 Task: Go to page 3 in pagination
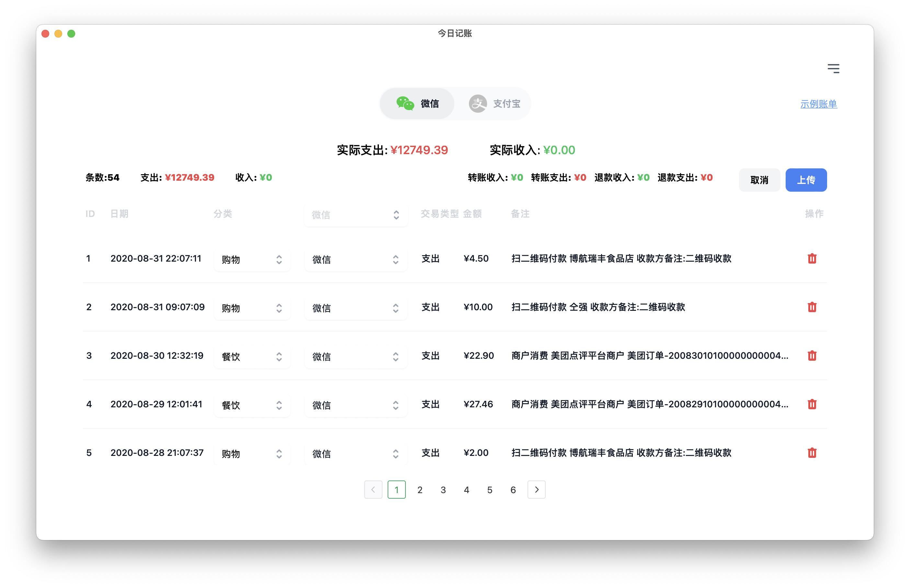[443, 490]
